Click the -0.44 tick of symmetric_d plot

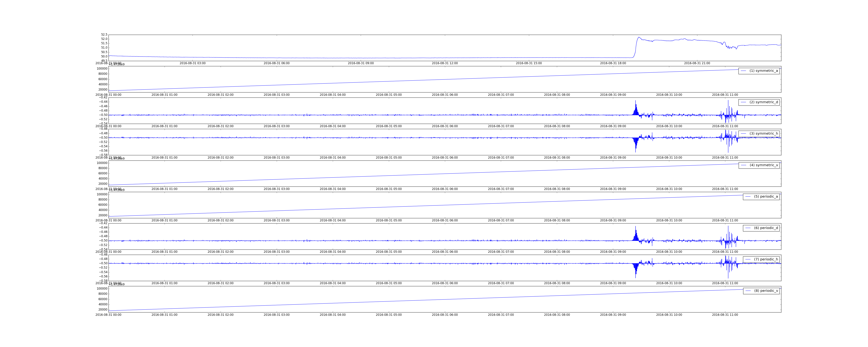pos(103,102)
